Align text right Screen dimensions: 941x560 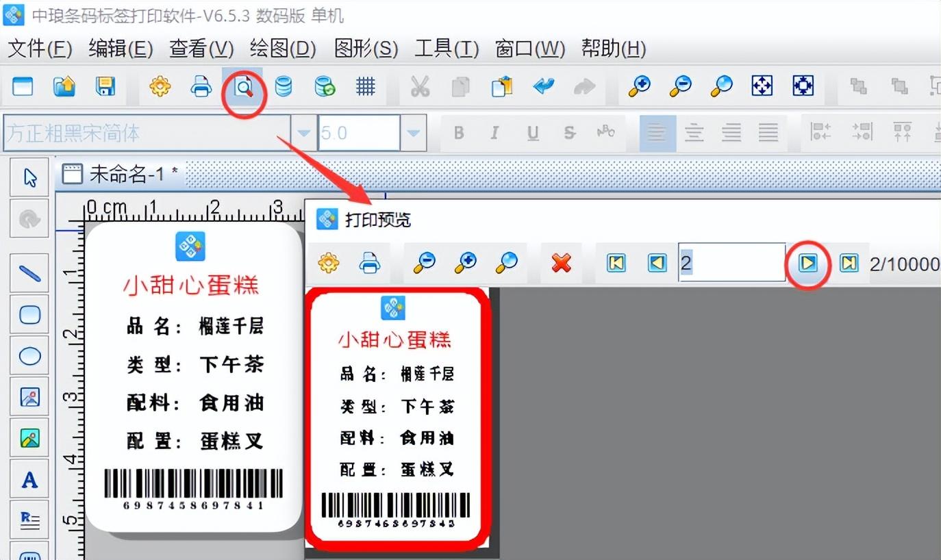click(731, 133)
